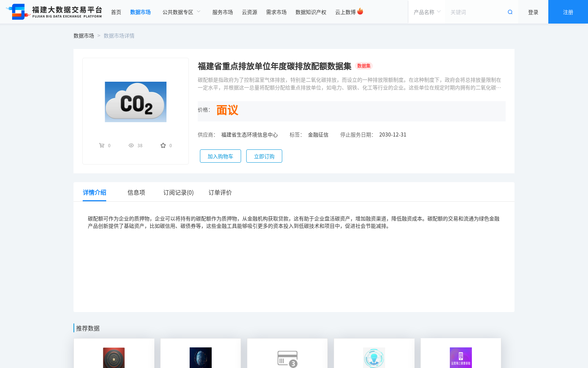
Task: Open the 产品名称 search type dropdown
Action: 427,12
